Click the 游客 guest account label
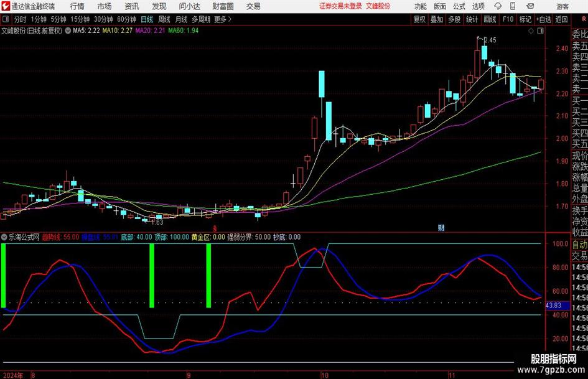 [x=562, y=6]
